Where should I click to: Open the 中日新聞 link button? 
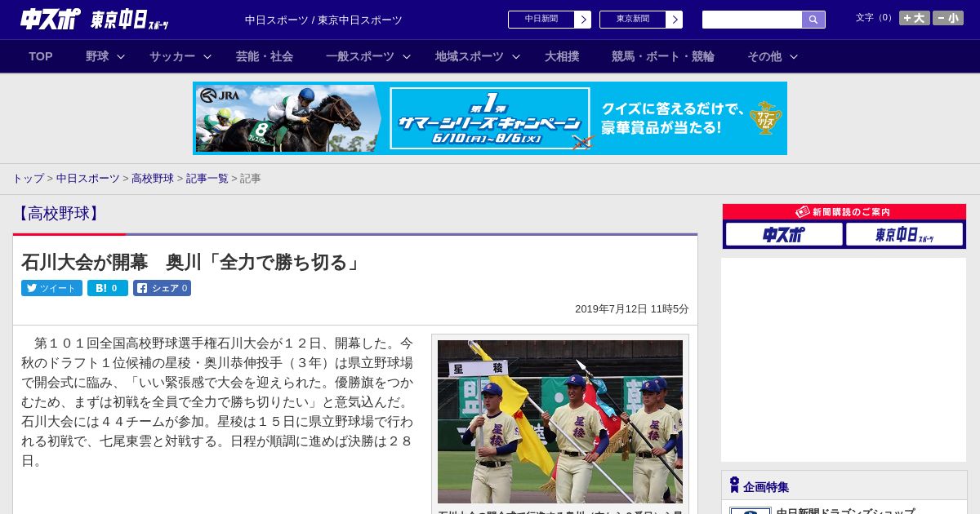[541, 20]
